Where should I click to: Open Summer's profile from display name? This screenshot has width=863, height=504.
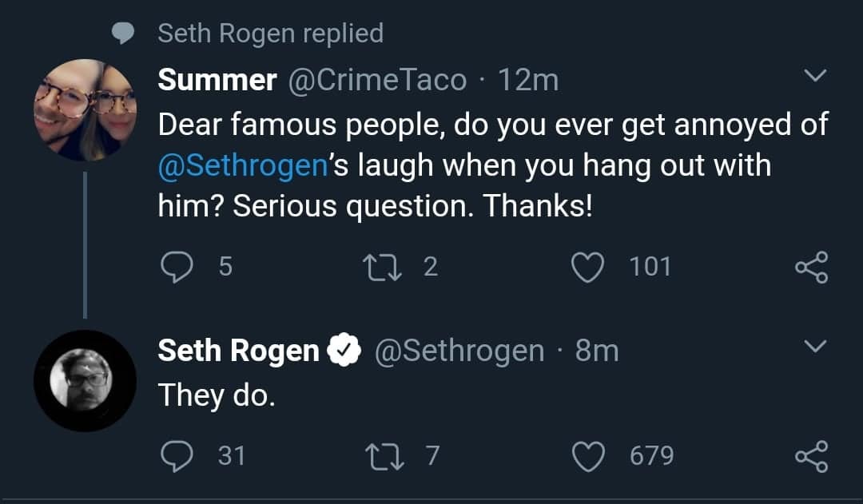pyautogui.click(x=217, y=80)
